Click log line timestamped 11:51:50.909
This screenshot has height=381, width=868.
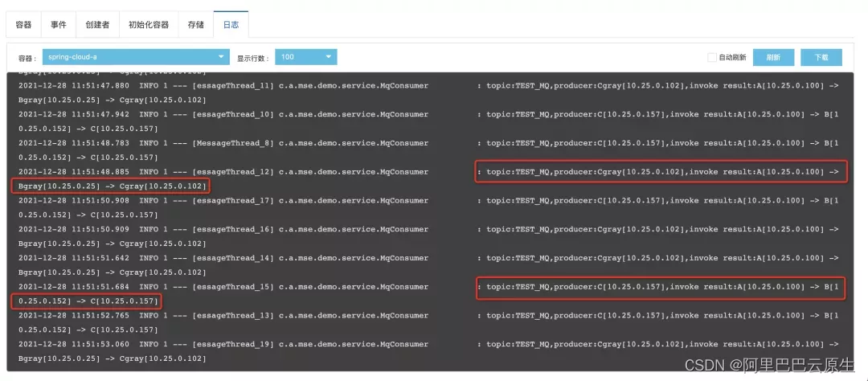[428, 236]
